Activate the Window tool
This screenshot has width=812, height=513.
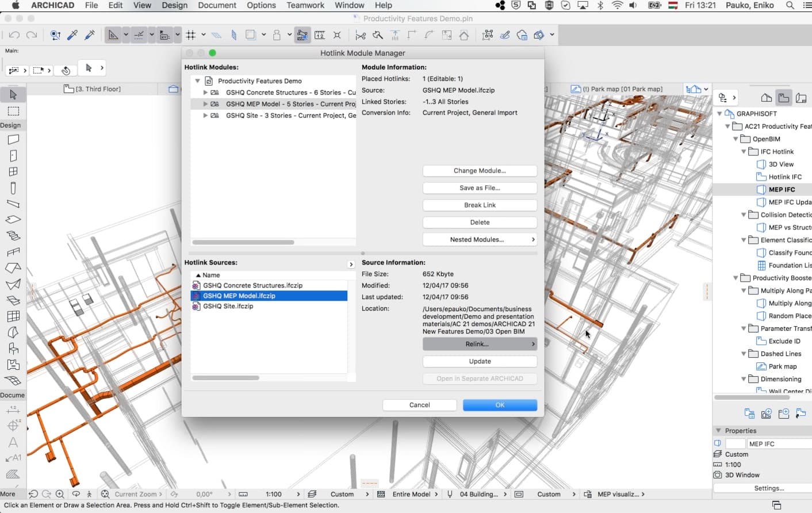coord(13,171)
